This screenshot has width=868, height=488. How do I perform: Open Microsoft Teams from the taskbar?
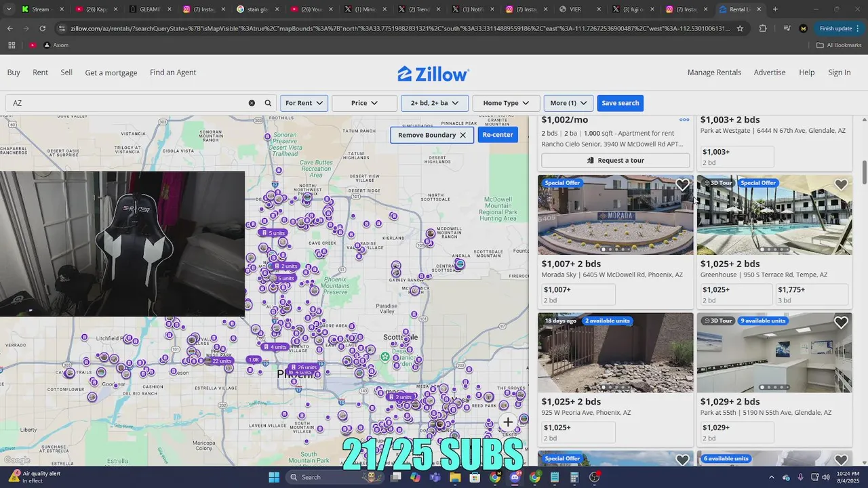tap(435, 477)
